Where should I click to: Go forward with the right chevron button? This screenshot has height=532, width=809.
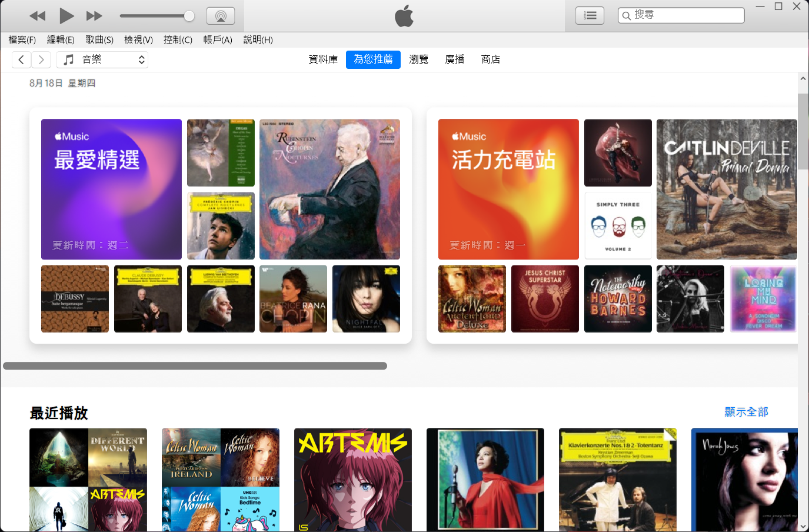tap(41, 59)
